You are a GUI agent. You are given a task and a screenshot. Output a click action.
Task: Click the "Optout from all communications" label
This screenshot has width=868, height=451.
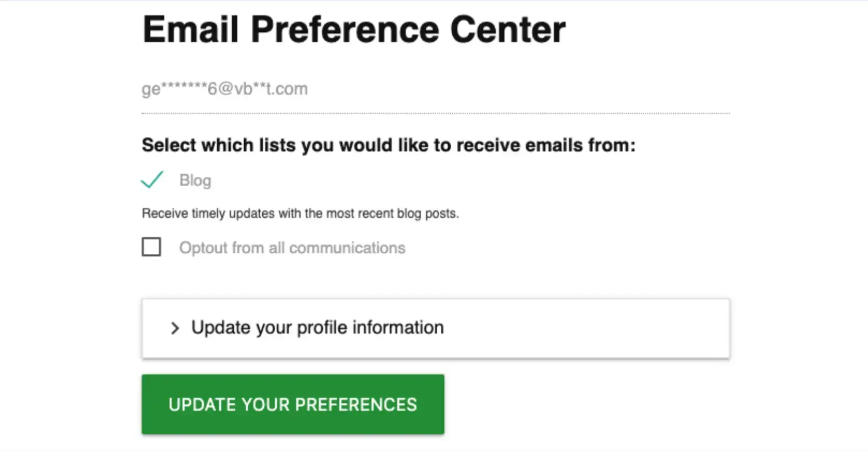tap(292, 248)
